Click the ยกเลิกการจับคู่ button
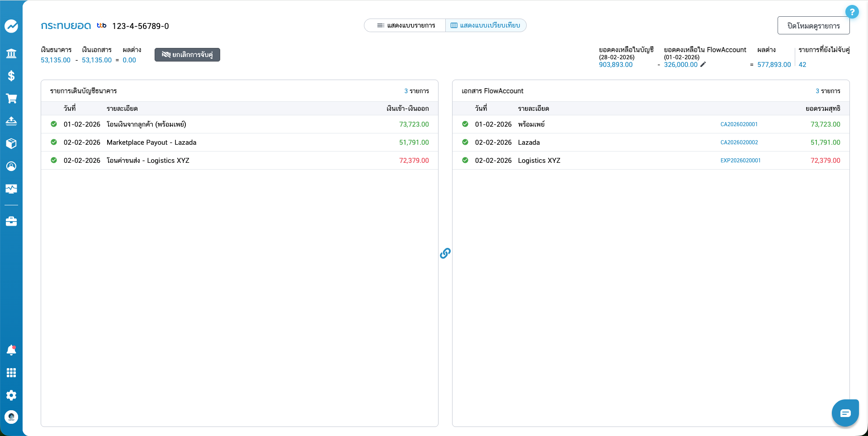868x436 pixels. click(187, 55)
